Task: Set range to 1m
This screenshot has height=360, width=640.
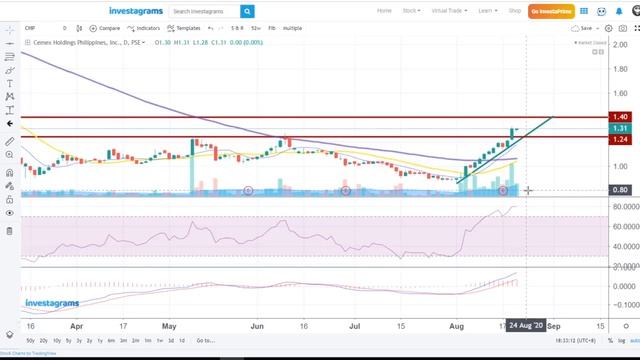Action: [148, 340]
